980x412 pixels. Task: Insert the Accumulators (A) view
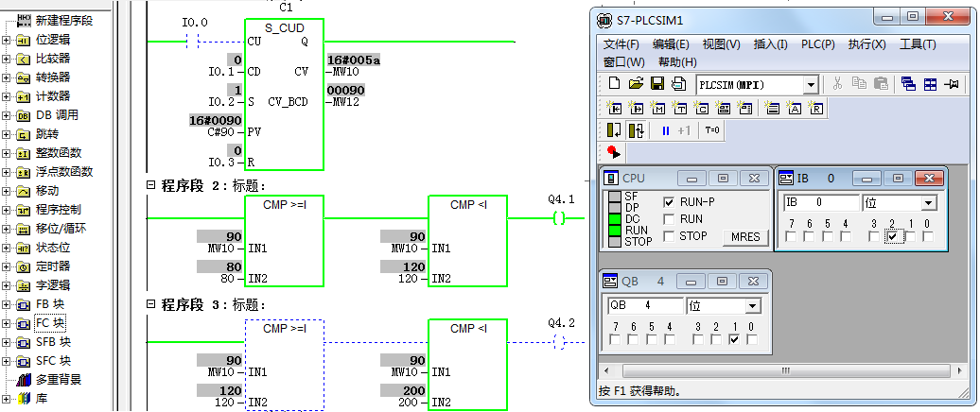click(x=795, y=109)
